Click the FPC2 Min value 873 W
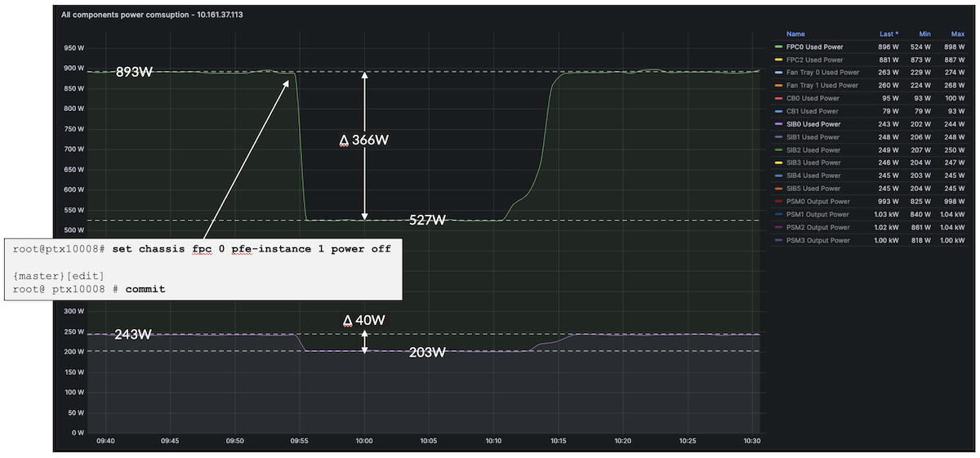Screen dimensions: 980x458 coord(922,60)
